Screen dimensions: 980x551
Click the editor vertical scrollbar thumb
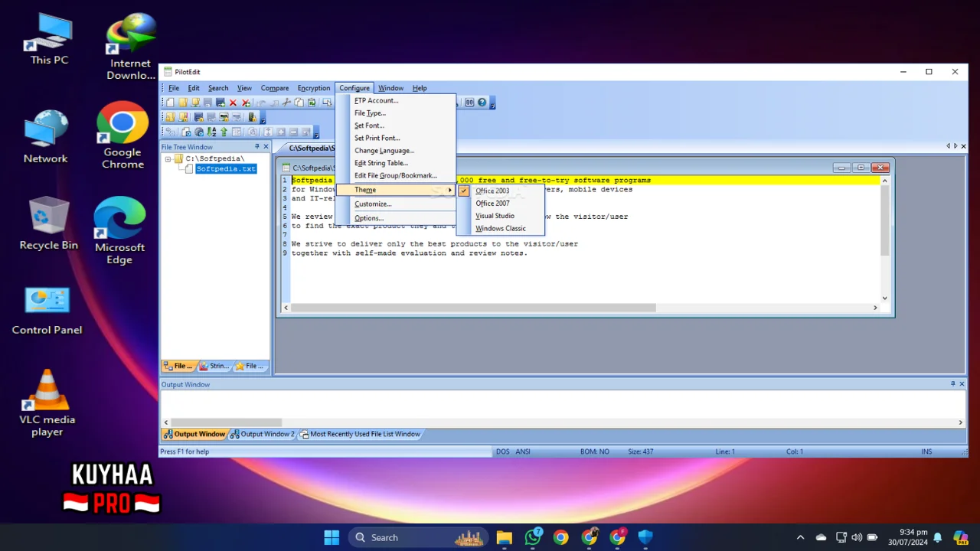pyautogui.click(x=884, y=220)
